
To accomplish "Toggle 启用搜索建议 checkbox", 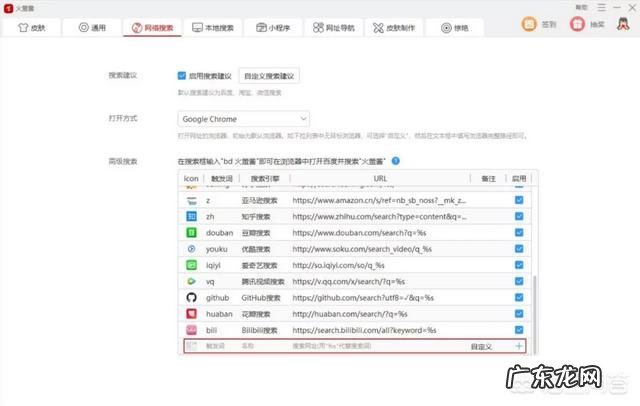I will [182, 76].
